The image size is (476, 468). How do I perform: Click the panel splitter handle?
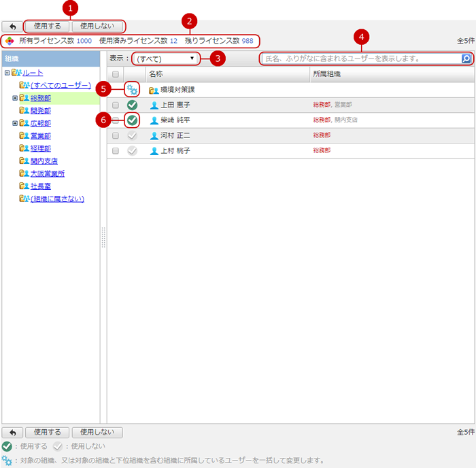[x=103, y=237]
